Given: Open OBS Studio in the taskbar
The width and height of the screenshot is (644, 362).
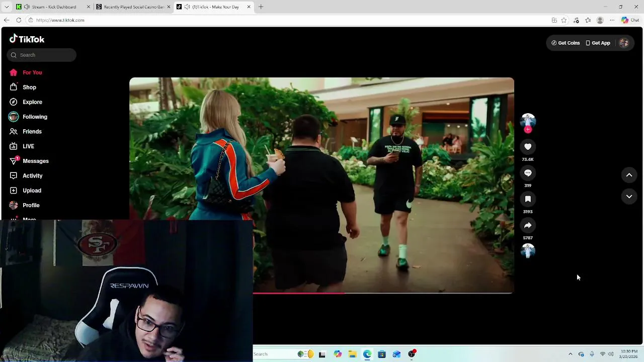Looking at the screenshot, I should (412, 354).
